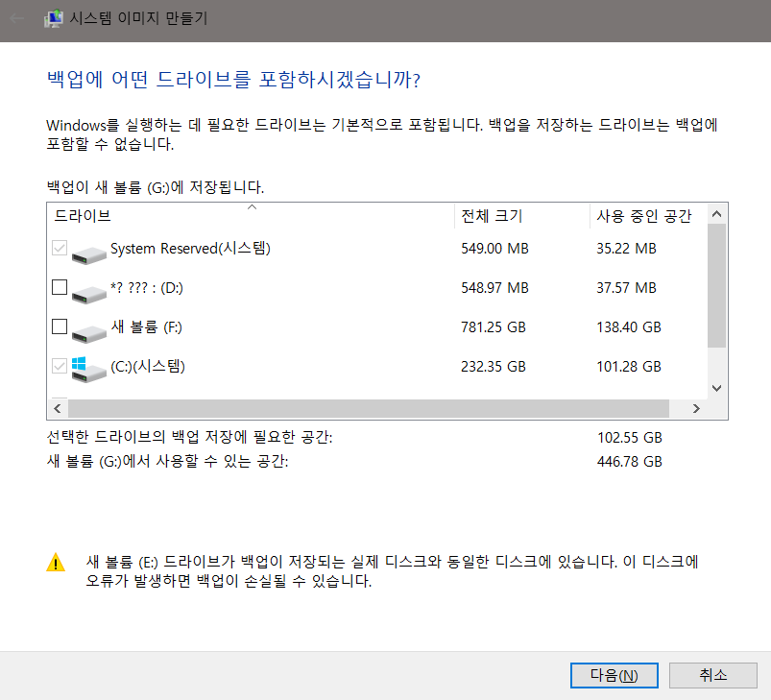Click the 백업이 새 볼륨 (G:)에 저장됩니다 label
The image size is (771, 700).
tap(156, 187)
